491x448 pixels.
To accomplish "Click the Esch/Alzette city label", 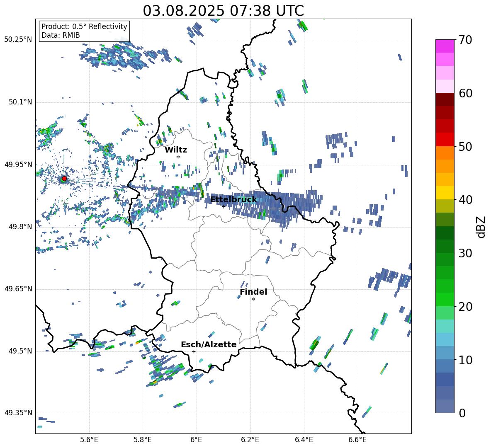I will 209,345.
